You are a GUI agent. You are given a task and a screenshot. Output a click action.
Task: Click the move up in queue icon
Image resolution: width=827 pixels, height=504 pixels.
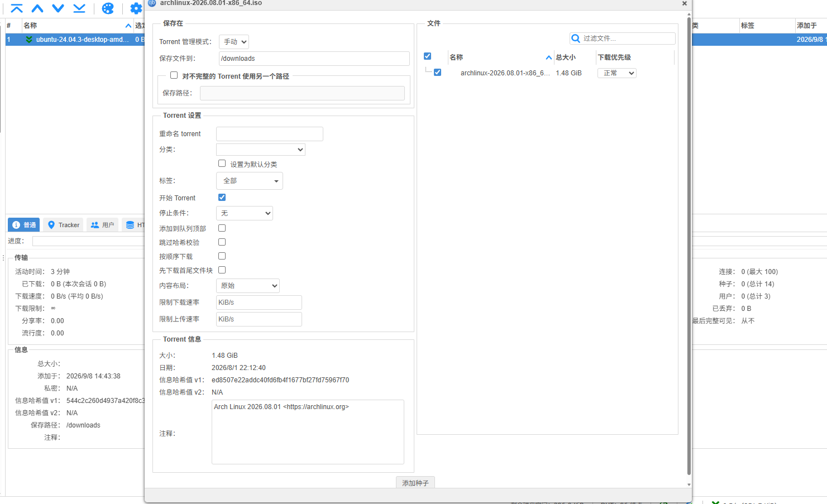(37, 8)
